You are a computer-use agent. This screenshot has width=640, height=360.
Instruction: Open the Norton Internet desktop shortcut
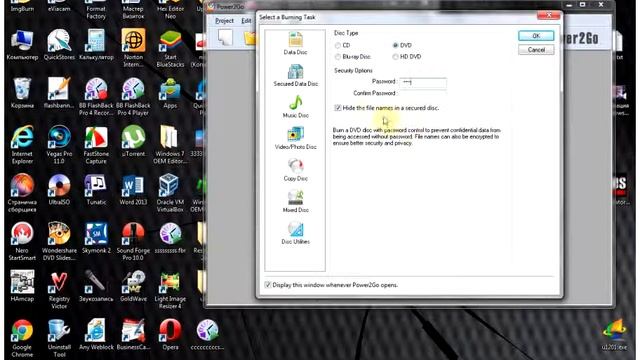pyautogui.click(x=133, y=48)
